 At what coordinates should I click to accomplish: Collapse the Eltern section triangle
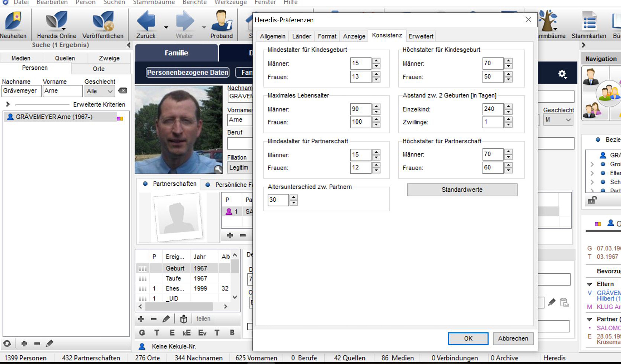pyautogui.click(x=589, y=284)
